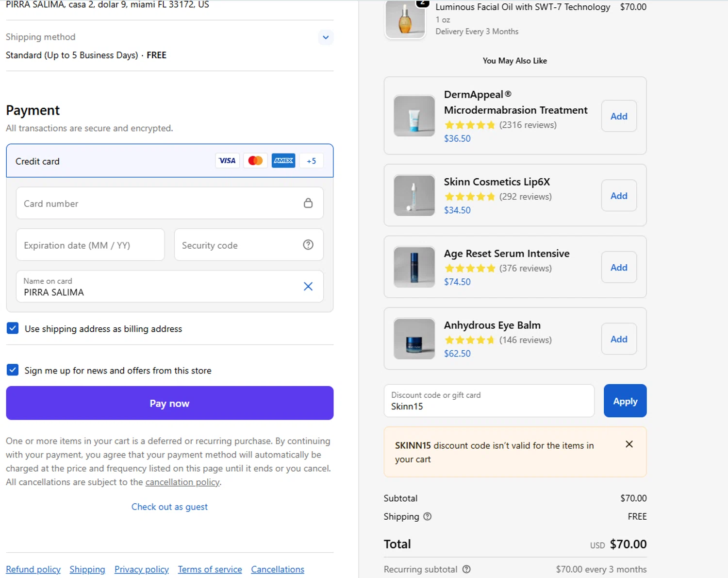Click the Visa card icon

[227, 161]
